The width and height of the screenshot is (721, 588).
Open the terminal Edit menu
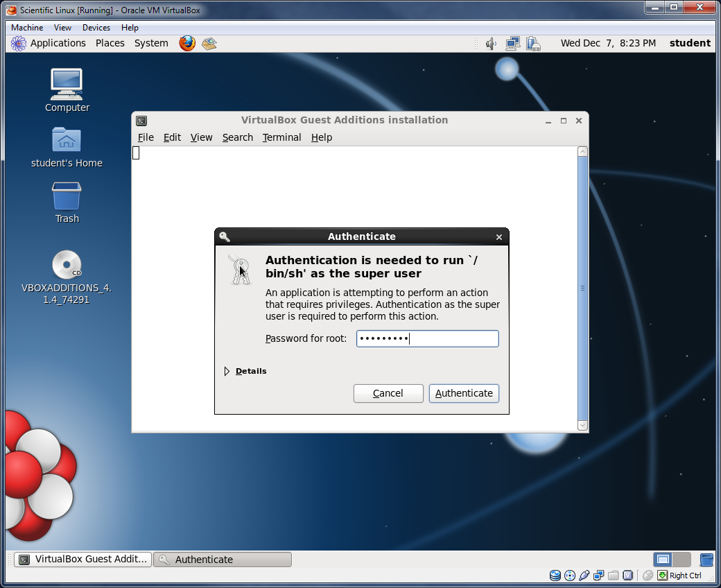coord(172,137)
